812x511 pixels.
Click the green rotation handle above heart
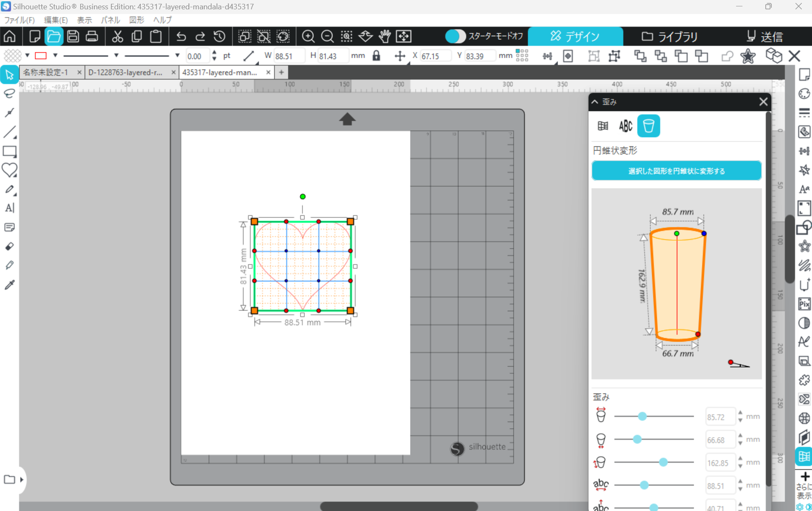click(303, 197)
